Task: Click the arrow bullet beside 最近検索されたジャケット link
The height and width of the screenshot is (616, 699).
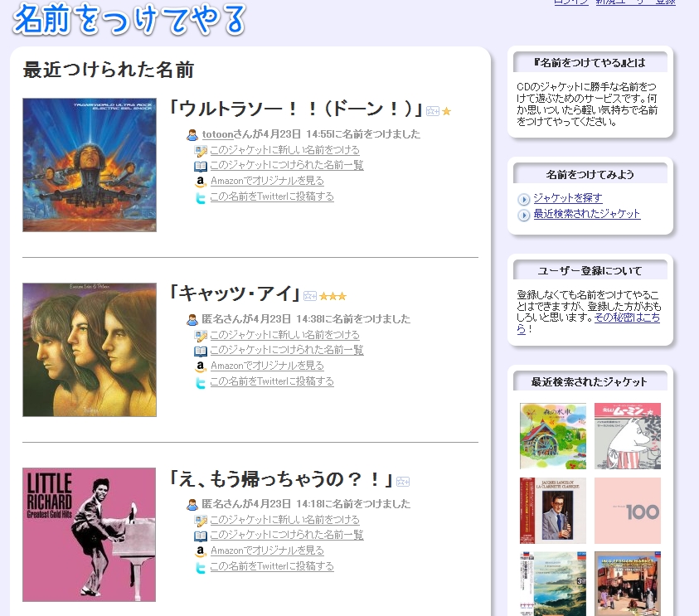Action: click(x=524, y=216)
